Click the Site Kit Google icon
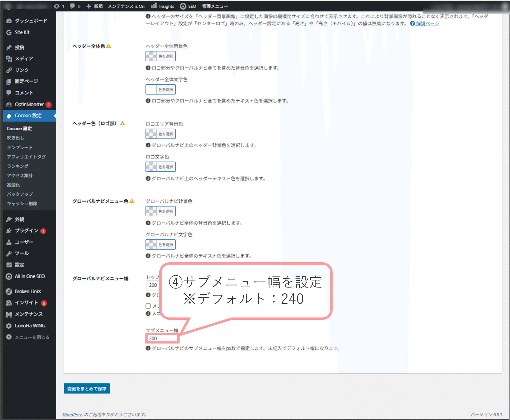510x420 pixels. tap(9, 32)
